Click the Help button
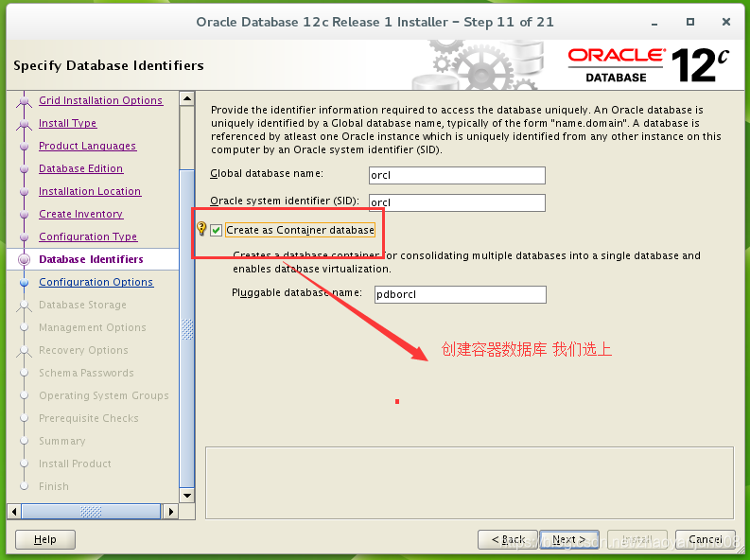 [x=45, y=539]
